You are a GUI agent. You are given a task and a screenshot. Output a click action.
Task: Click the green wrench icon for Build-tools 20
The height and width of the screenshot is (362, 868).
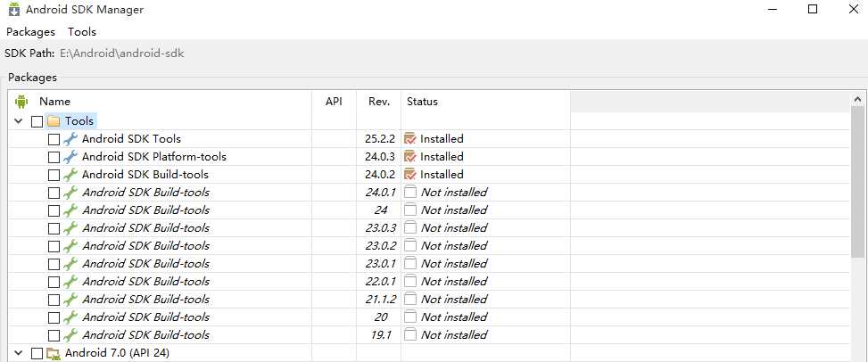point(70,317)
